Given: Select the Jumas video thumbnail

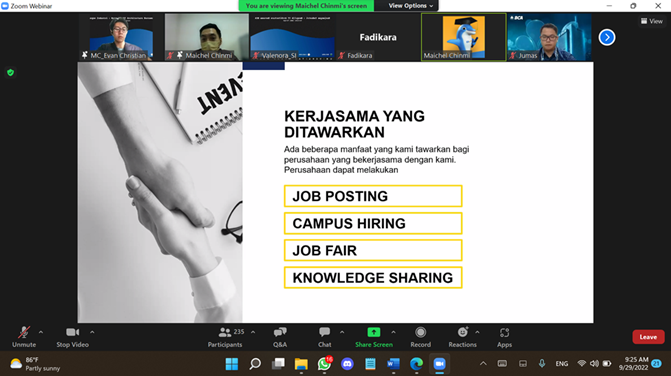Looking at the screenshot, I should pos(549,37).
